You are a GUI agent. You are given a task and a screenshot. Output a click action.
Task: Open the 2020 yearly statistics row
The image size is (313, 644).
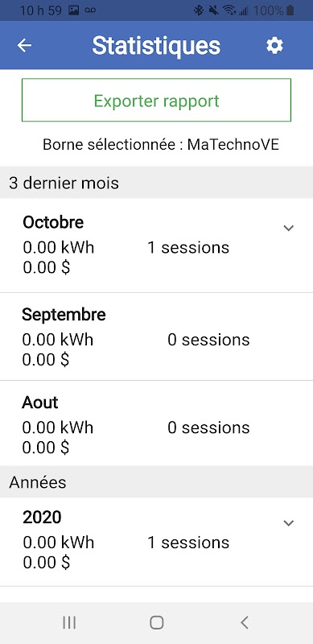[156, 542]
